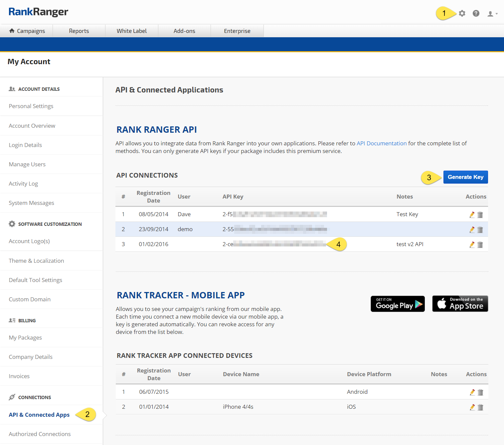Click the RankRanger logo
Viewport: 504px width, 445px height.
[38, 12]
